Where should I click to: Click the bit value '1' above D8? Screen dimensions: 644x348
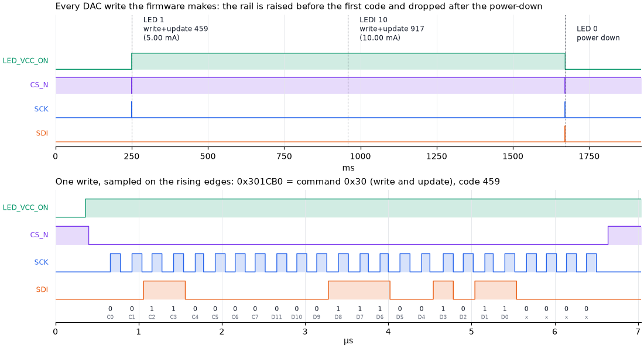point(338,309)
